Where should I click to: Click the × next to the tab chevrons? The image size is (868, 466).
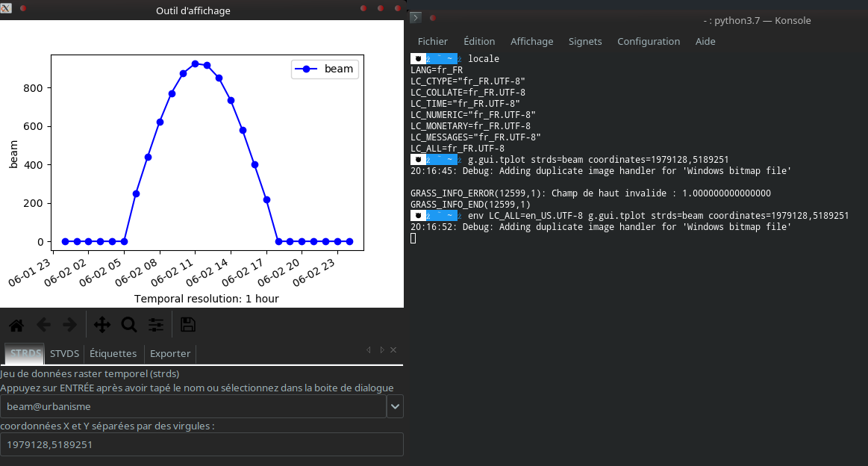(393, 349)
